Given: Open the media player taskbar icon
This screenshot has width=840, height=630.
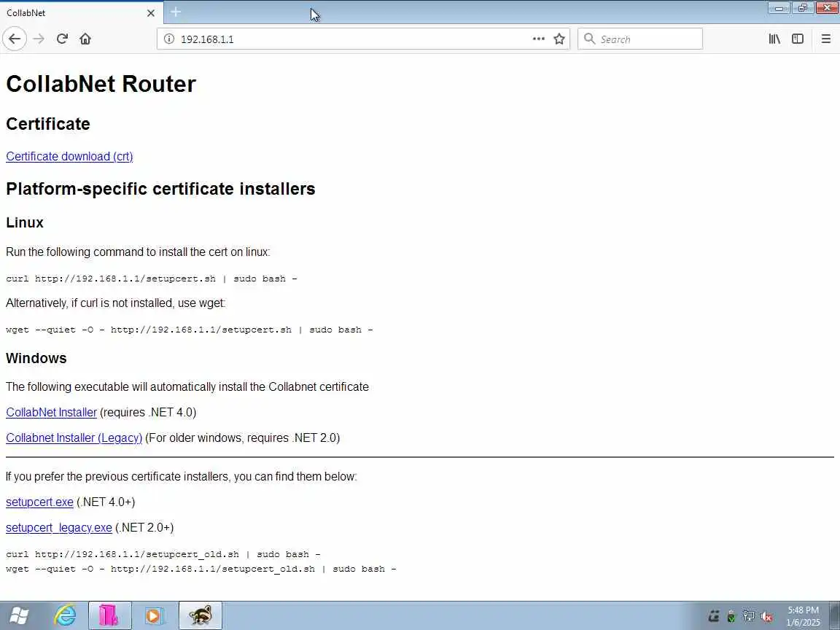Looking at the screenshot, I should pos(153,615).
